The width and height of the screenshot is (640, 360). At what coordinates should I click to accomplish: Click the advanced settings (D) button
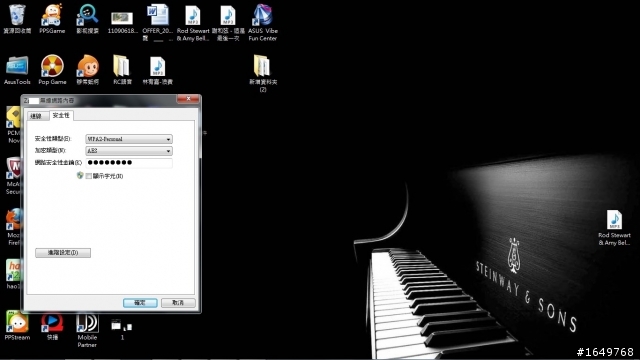pos(63,253)
